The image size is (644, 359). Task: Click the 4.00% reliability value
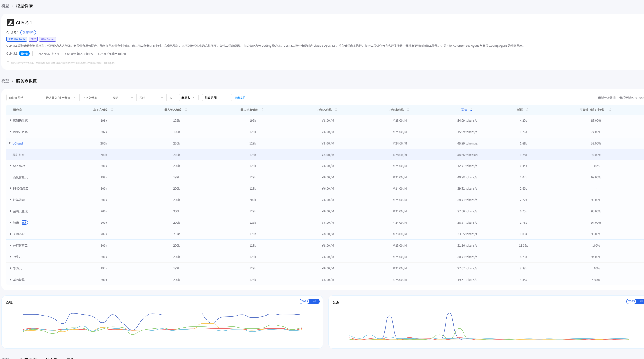tap(596, 280)
